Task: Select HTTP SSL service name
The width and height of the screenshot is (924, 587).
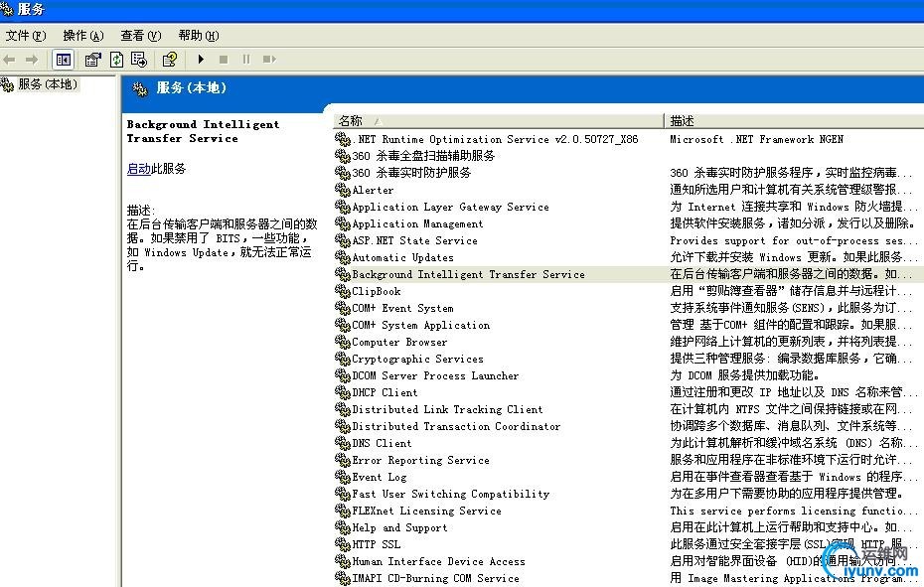Action: pyautogui.click(x=376, y=544)
